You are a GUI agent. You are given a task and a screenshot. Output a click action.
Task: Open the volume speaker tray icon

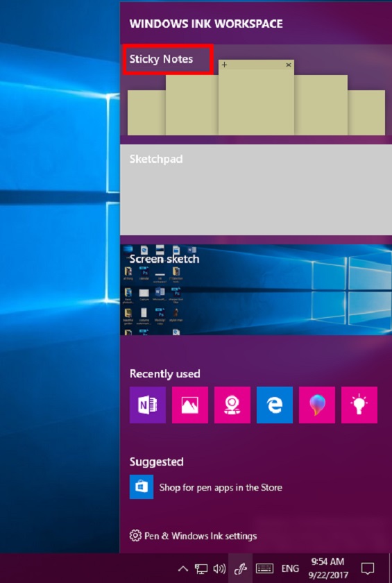219,568
